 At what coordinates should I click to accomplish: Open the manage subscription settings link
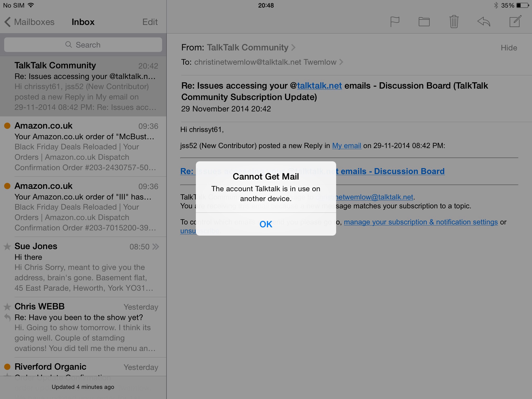pos(421,222)
